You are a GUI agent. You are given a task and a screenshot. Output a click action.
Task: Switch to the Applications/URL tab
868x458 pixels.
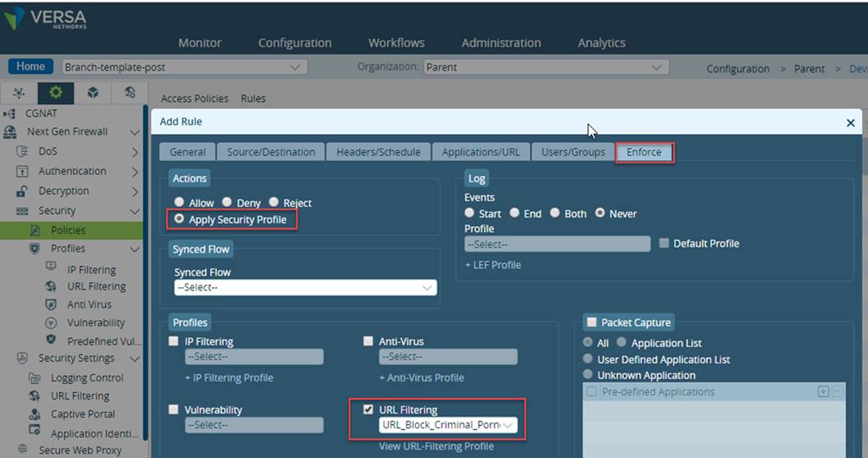481,152
